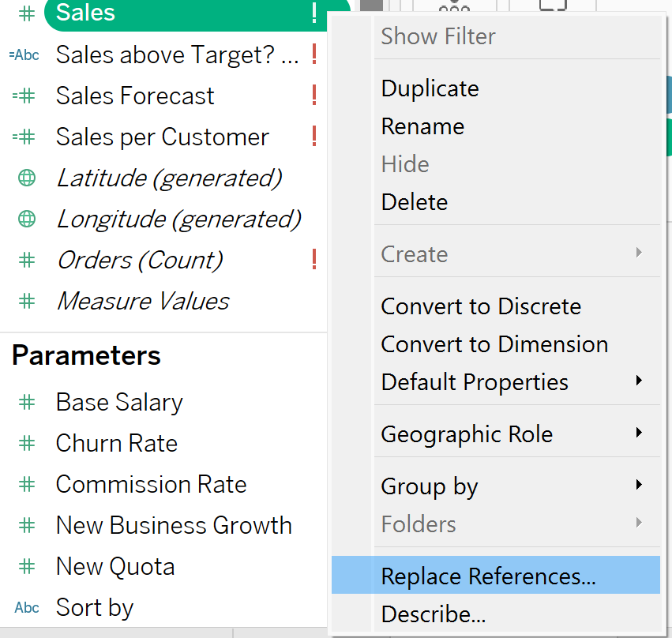Image resolution: width=672 pixels, height=638 pixels.
Task: Select the Sales per Customer field
Action: click(163, 137)
